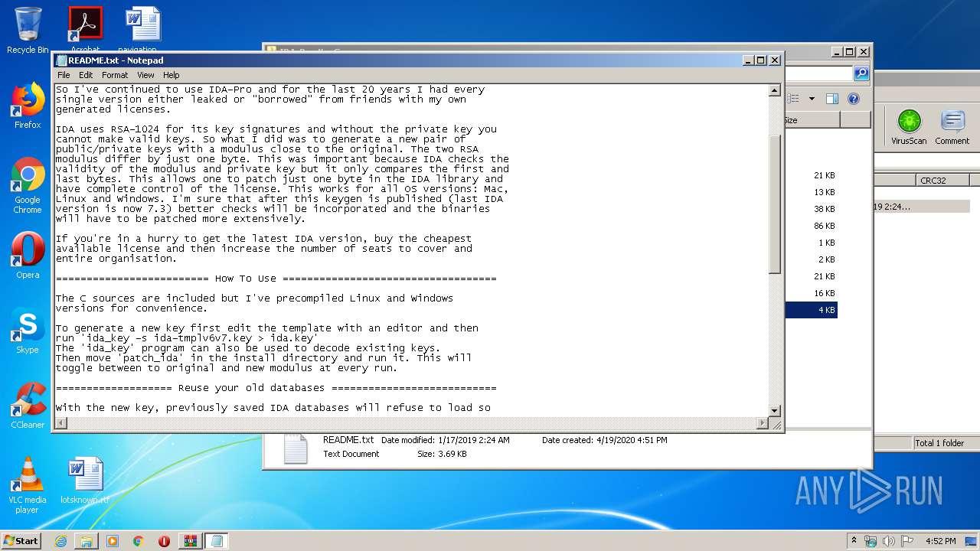The height and width of the screenshot is (551, 980).
Task: Open the VLC media player shortcut
Action: pos(28,485)
